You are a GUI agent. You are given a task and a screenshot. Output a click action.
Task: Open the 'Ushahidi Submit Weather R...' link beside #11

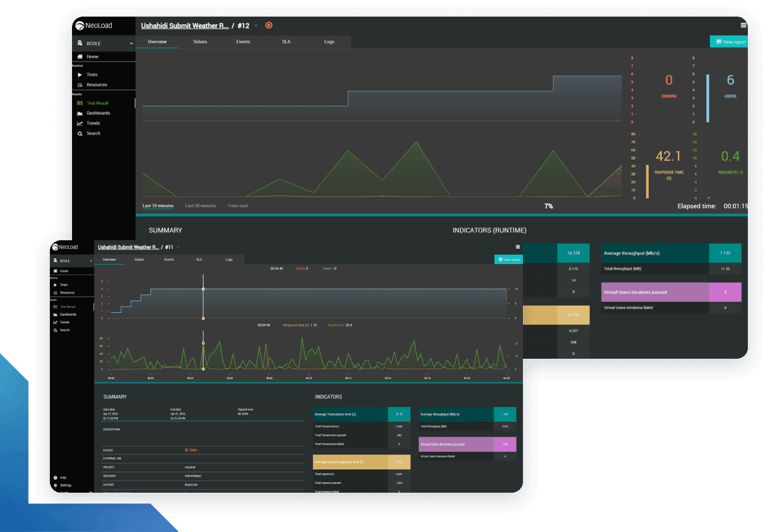[x=129, y=247]
